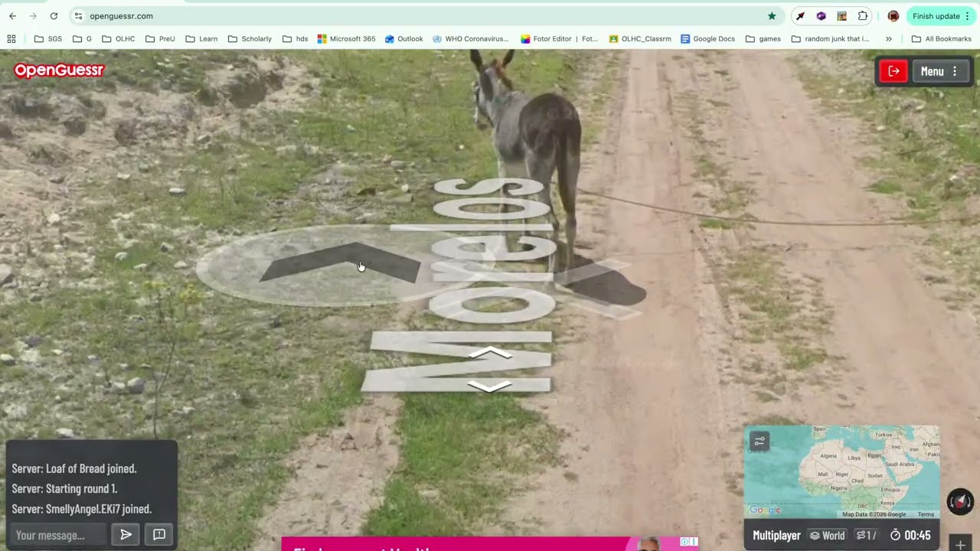Screen dimensions: 980x551
Task: Open the chat bubble icon beside send
Action: [x=159, y=535]
